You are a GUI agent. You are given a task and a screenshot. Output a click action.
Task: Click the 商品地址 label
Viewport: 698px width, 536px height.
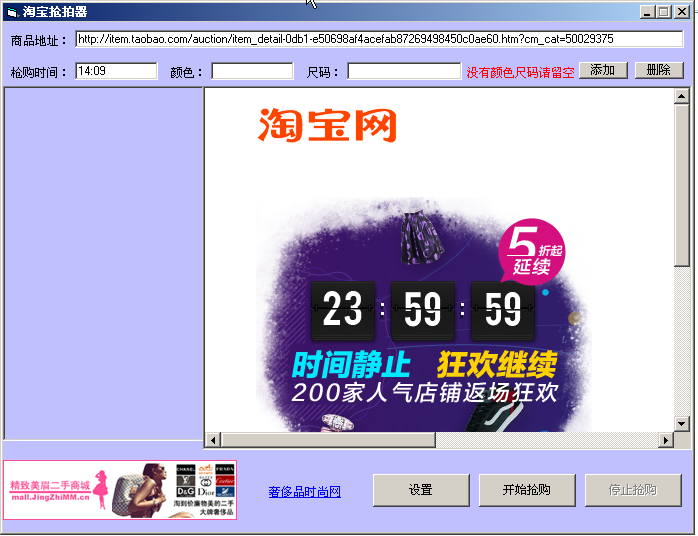(x=38, y=41)
